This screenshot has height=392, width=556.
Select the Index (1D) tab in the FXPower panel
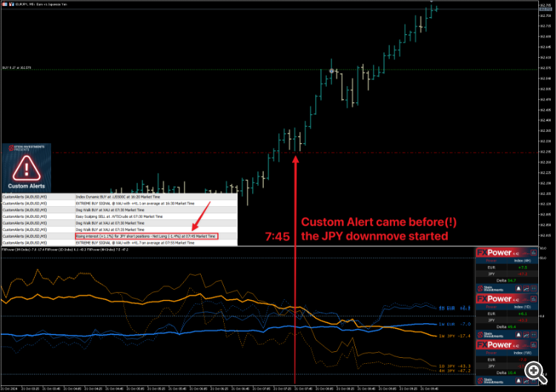[523, 307]
